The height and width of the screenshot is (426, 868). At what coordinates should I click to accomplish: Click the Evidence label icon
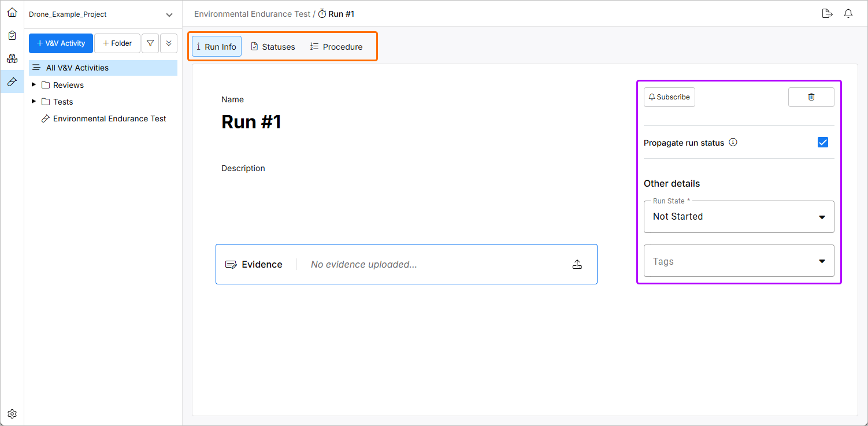point(231,265)
